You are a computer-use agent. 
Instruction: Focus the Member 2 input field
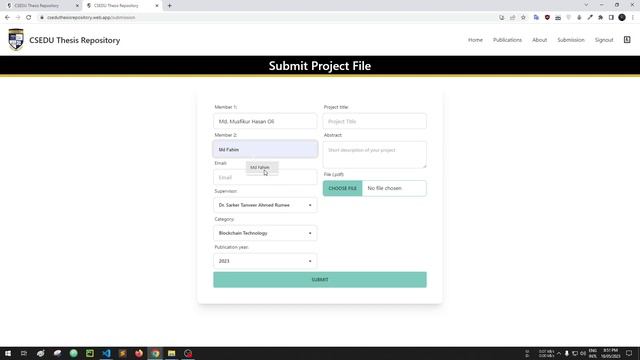(265, 149)
